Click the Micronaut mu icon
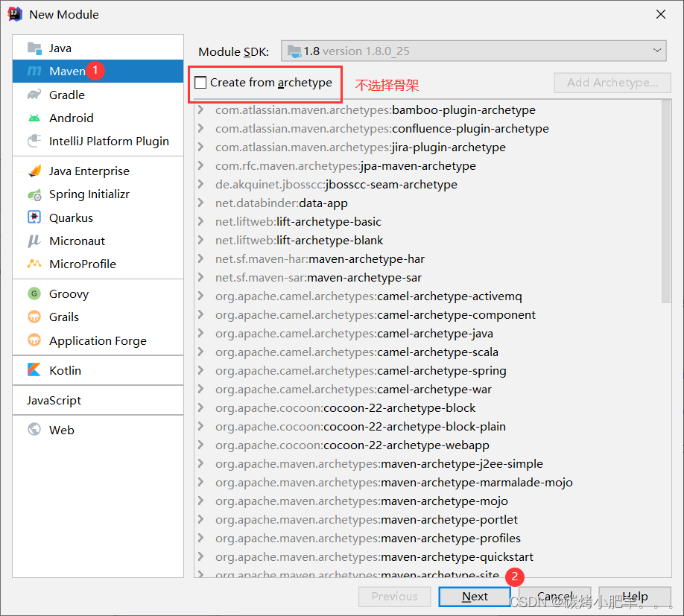684x616 pixels. [34, 241]
